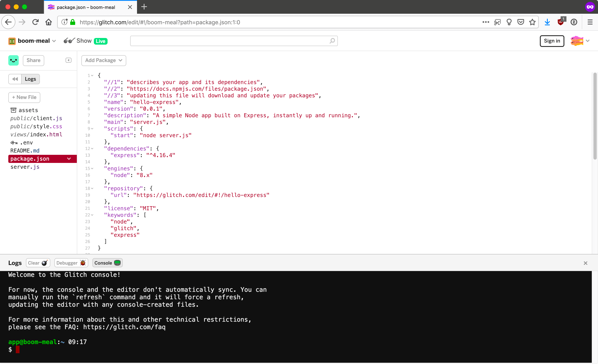The image size is (598, 364).
Task: Click the browser Forward arrow
Action: 22,22
